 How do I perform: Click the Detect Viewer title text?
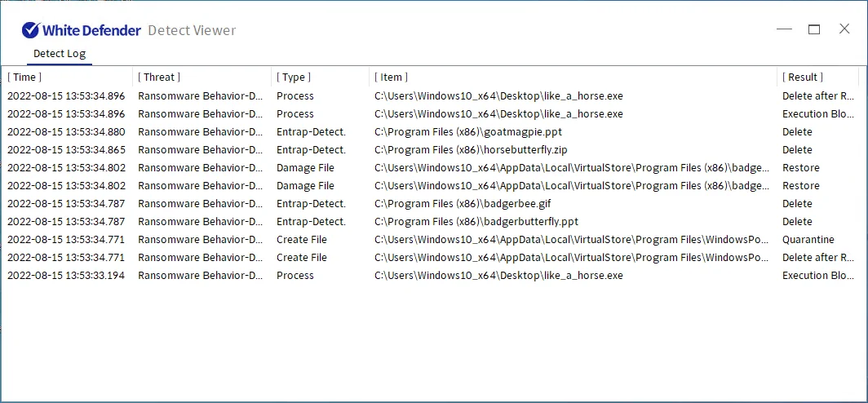(192, 30)
